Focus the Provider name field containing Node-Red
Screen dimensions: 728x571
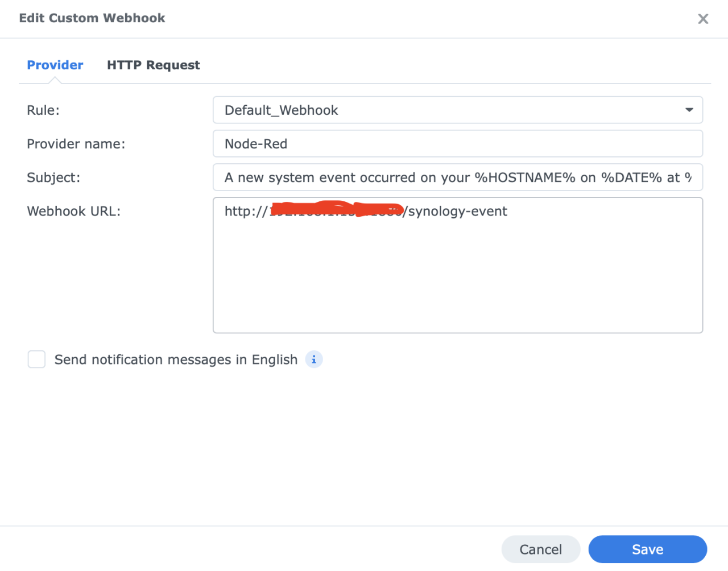click(457, 144)
